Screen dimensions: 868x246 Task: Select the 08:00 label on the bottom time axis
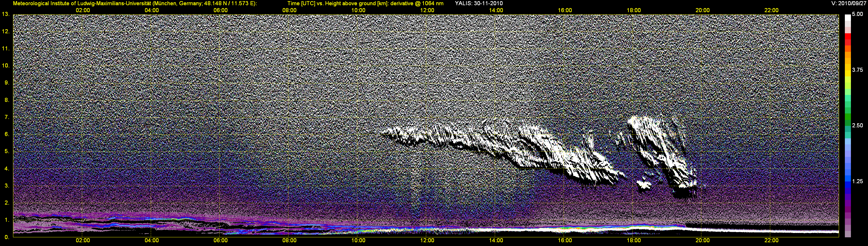point(289,240)
